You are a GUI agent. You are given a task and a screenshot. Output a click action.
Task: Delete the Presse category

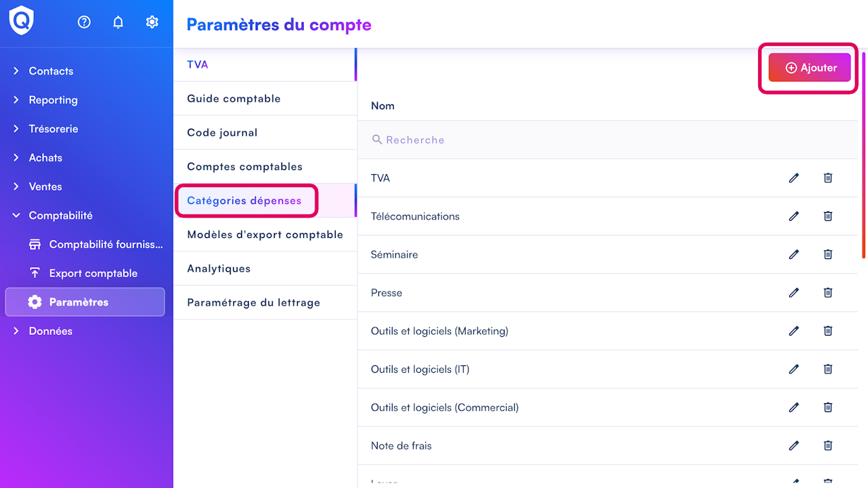(x=828, y=293)
